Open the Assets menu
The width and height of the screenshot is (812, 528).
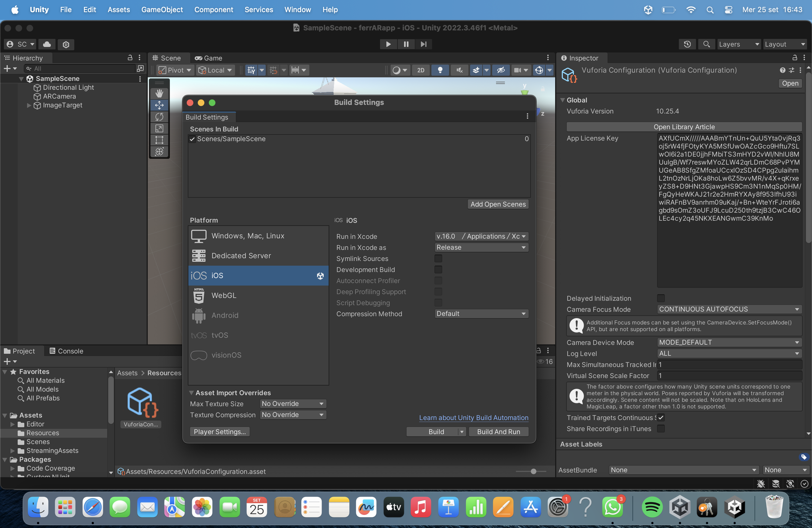[x=119, y=10]
